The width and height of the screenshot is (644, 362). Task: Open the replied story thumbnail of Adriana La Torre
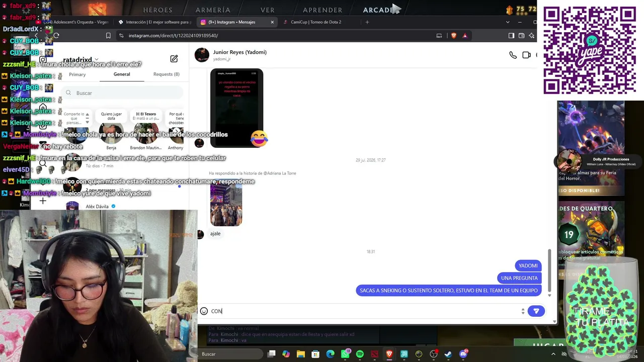pos(226,204)
